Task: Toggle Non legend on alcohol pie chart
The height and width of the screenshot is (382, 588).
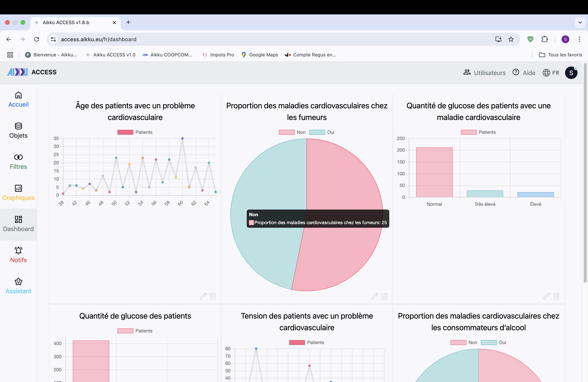Action: pyautogui.click(x=464, y=343)
